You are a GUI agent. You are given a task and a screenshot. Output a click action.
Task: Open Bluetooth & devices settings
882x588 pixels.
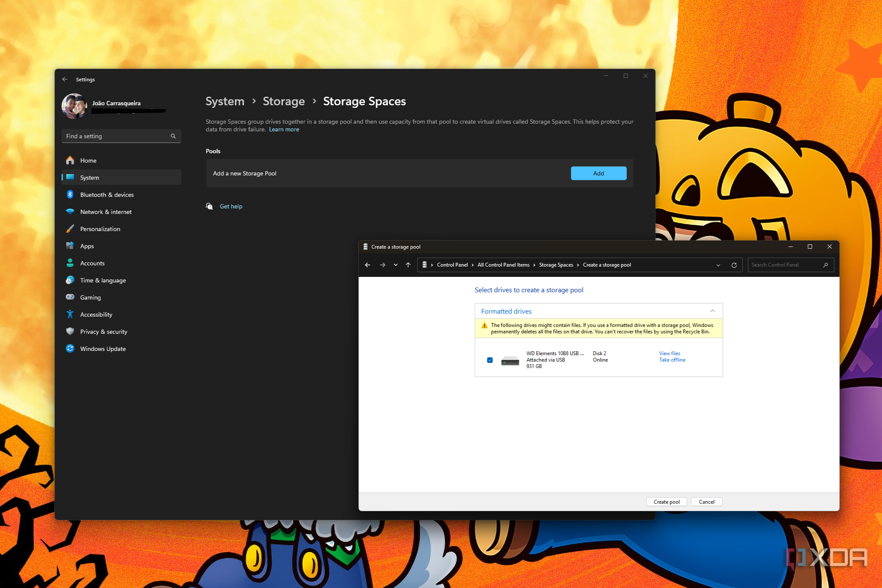(x=107, y=195)
